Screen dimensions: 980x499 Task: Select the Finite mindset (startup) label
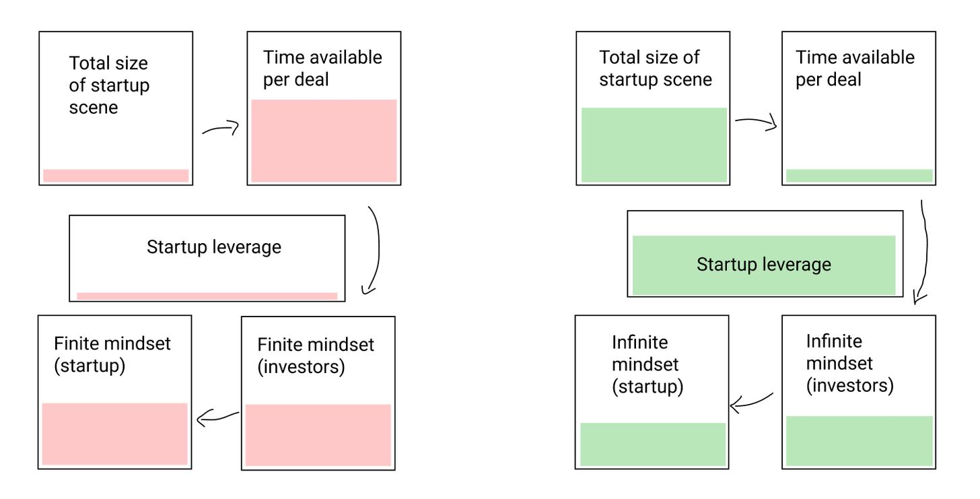point(112,355)
